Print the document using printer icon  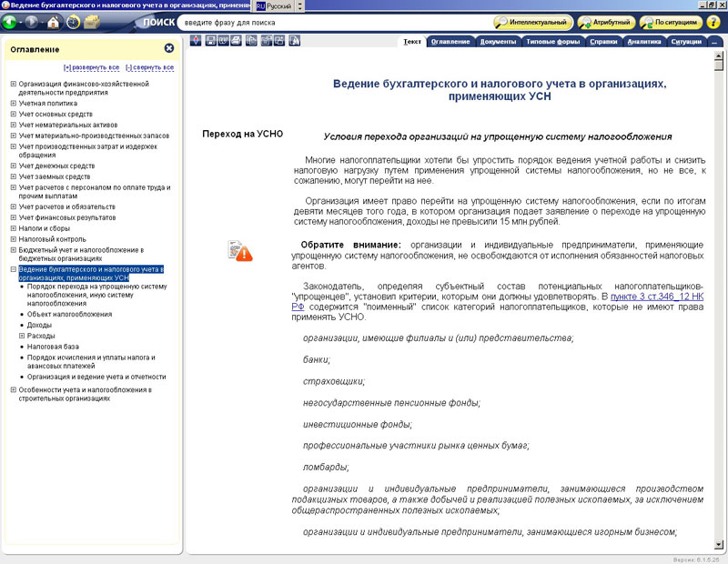tap(237, 41)
